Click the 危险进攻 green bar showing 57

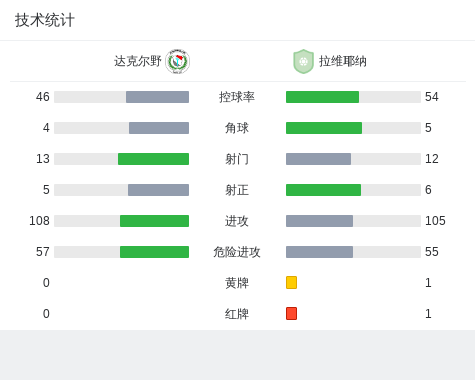point(154,252)
